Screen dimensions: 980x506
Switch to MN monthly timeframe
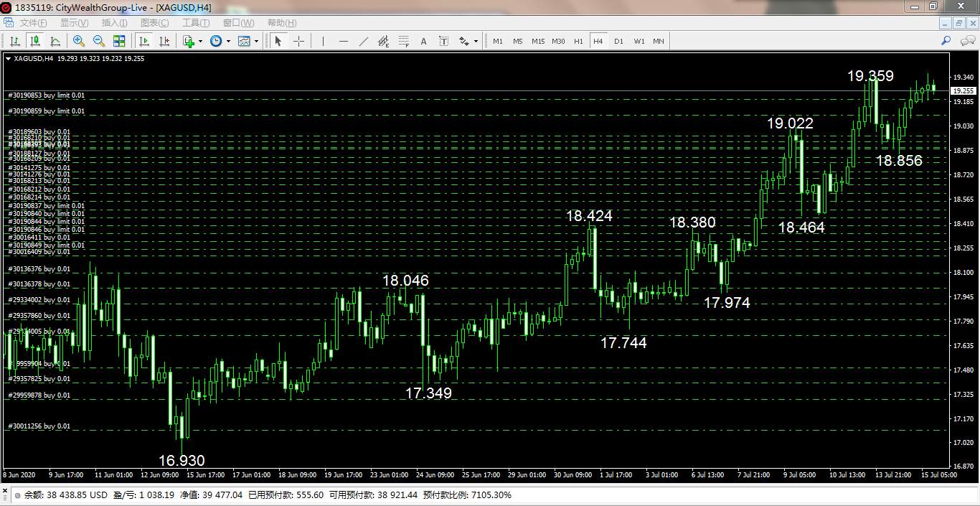[659, 41]
